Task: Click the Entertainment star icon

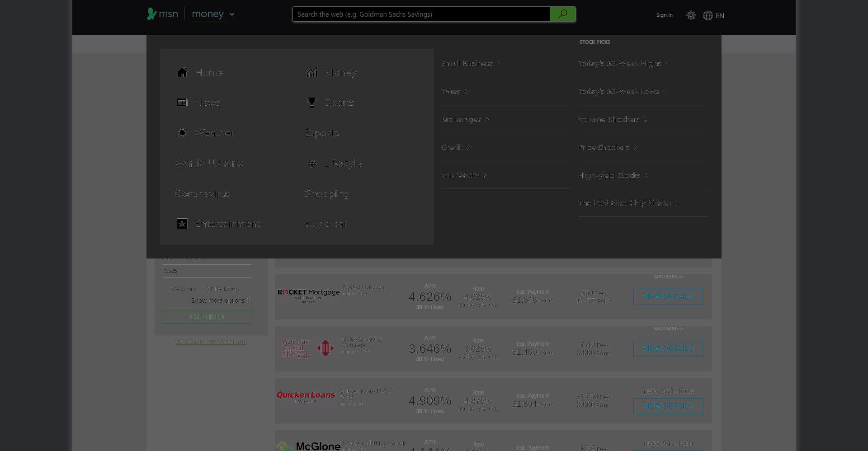Action: (x=182, y=224)
